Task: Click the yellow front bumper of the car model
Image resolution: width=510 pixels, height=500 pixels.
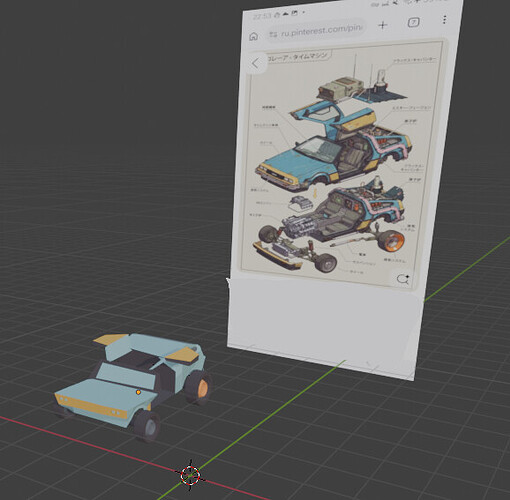Action: [90, 405]
